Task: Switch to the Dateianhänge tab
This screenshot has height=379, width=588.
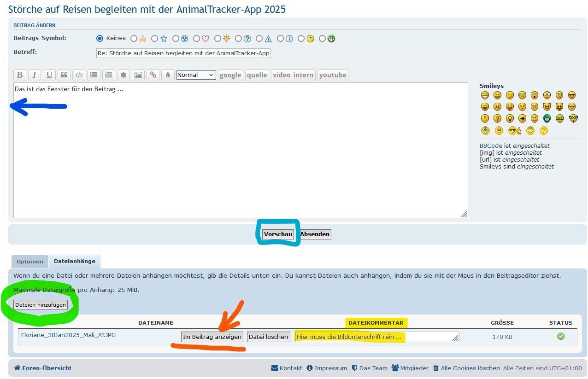Action: [x=75, y=261]
